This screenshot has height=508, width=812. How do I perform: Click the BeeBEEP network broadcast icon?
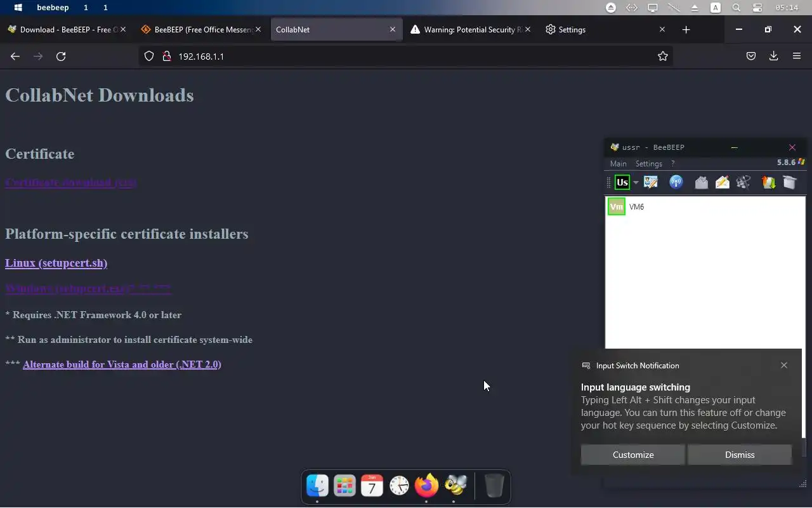676,183
